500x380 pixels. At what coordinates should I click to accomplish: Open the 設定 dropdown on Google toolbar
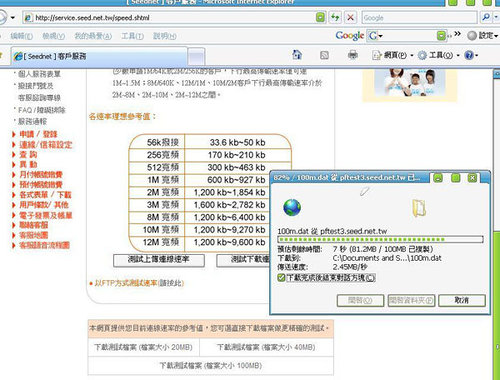(496, 36)
